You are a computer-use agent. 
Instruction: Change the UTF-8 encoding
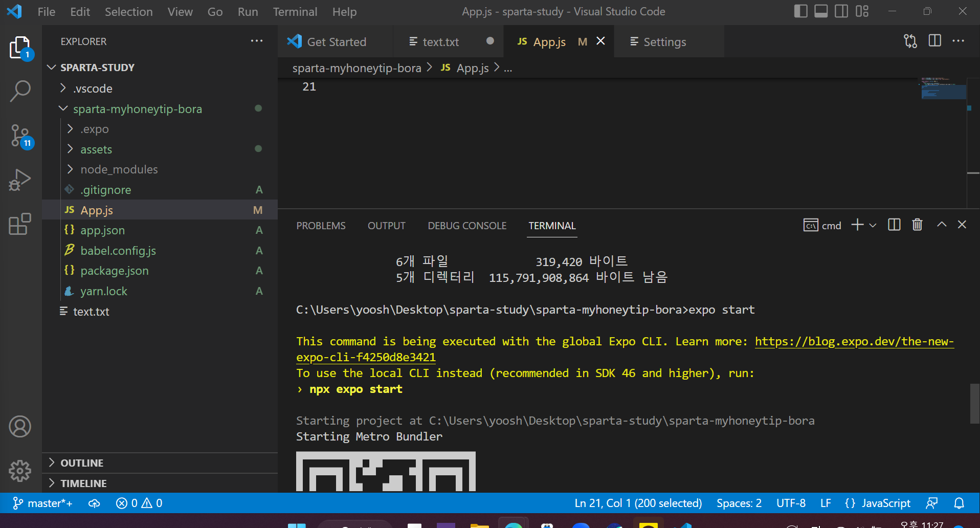click(791, 503)
